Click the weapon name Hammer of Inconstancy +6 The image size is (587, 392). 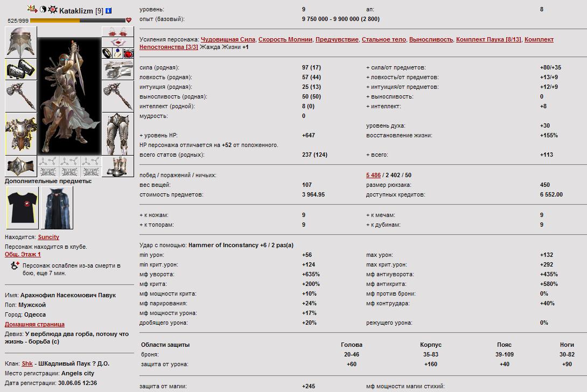[227, 245]
